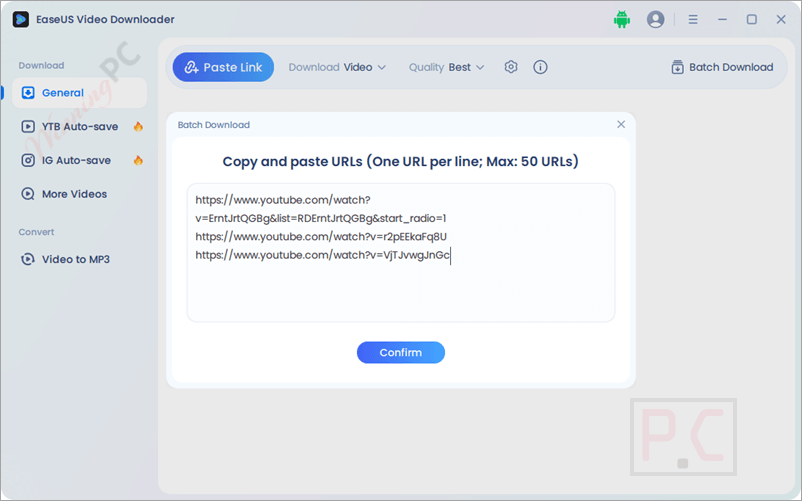Screen dimensions: 802x501
Task: Click the EaseUS Video Downloader app logo
Action: coord(20,19)
